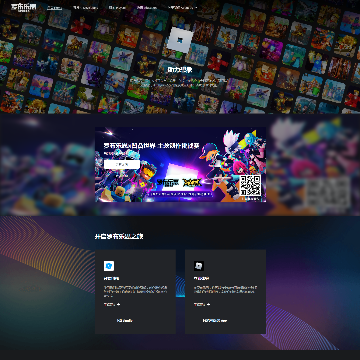Click the 罗布乐思 logo in the header
This screenshot has width=360, height=360.
coord(23,7)
